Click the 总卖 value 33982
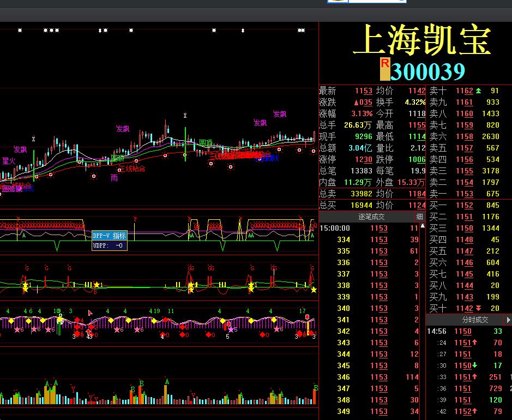Screen dimensions: 512x420 [x=362, y=194]
